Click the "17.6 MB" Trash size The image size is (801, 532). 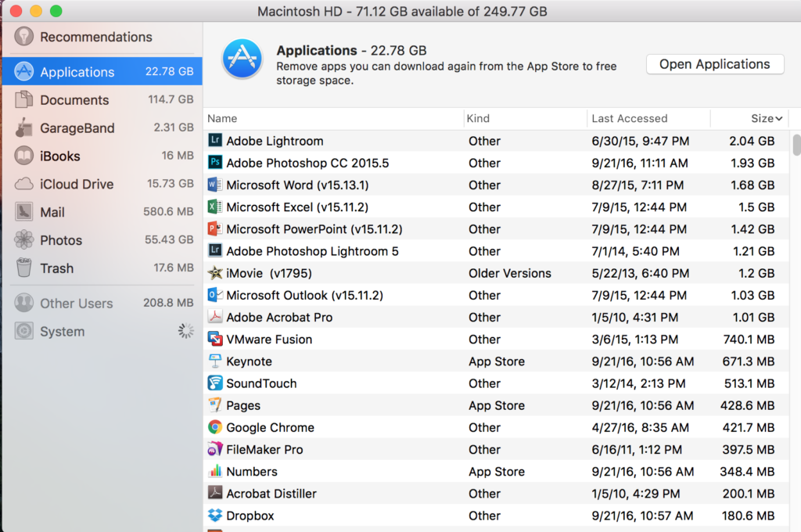(x=173, y=268)
